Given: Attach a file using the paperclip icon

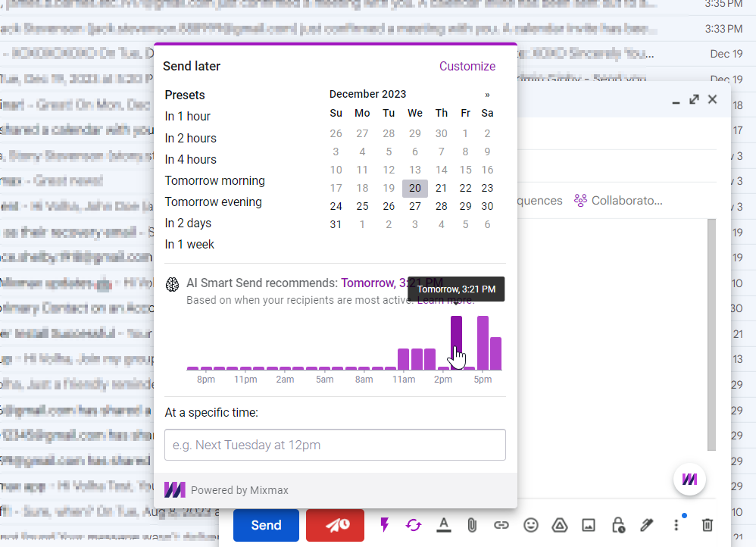Looking at the screenshot, I should coord(472,524).
